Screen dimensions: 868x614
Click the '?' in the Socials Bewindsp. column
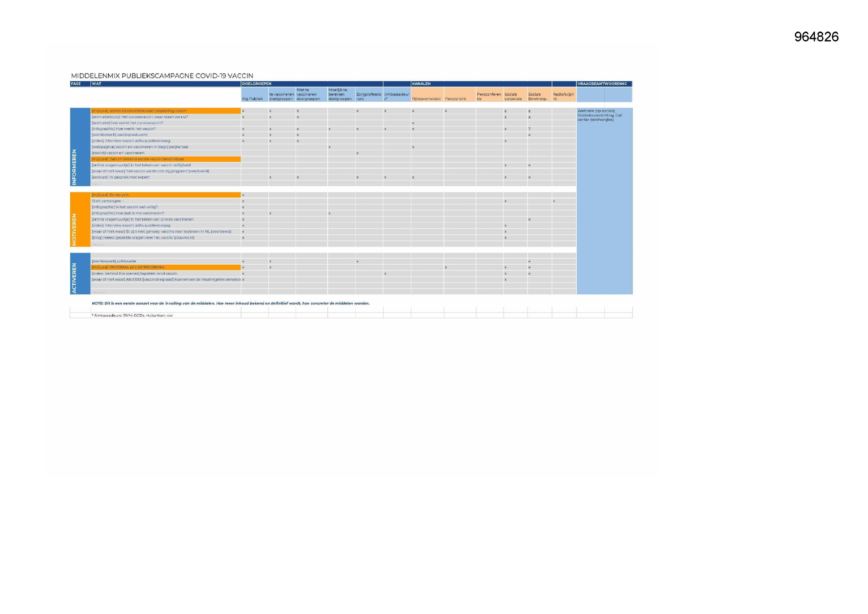(530, 129)
